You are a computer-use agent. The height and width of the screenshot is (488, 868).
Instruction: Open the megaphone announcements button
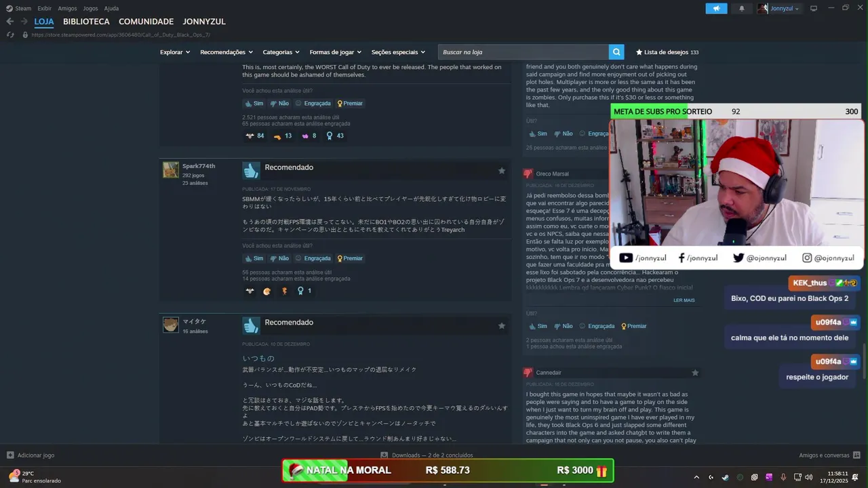click(716, 8)
